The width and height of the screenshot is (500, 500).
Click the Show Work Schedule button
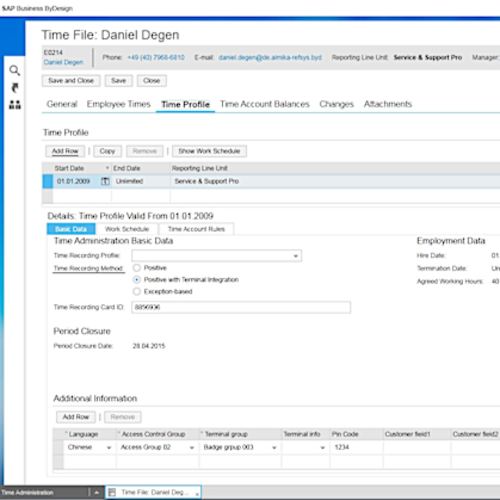point(209,151)
